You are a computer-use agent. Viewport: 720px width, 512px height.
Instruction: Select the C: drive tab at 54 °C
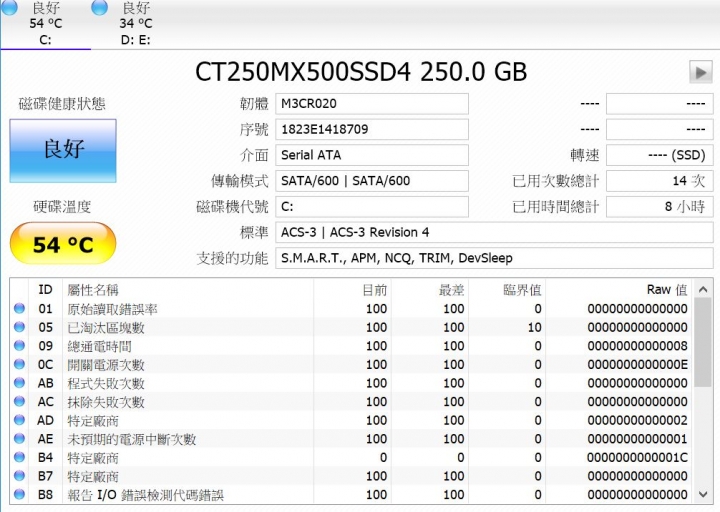(45, 24)
